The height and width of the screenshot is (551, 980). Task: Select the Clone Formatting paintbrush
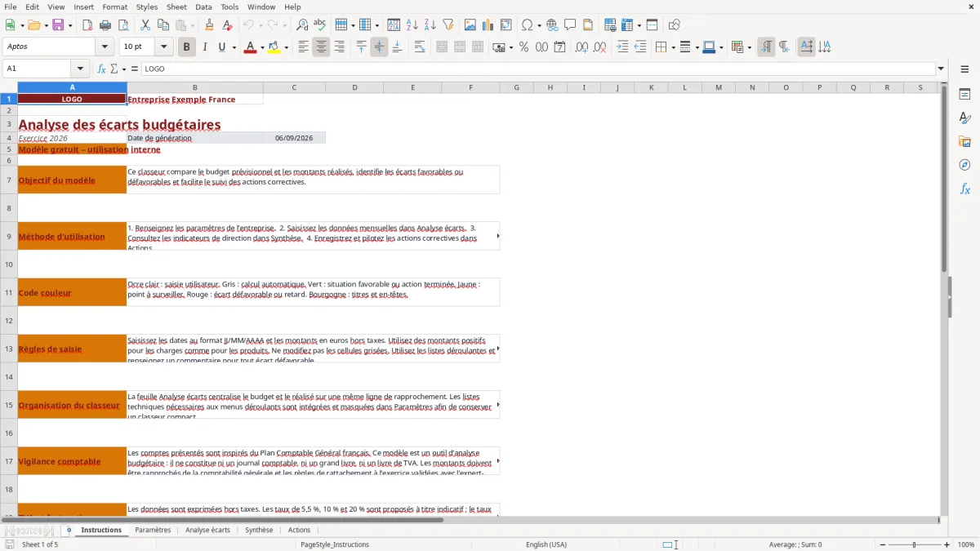pyautogui.click(x=210, y=25)
